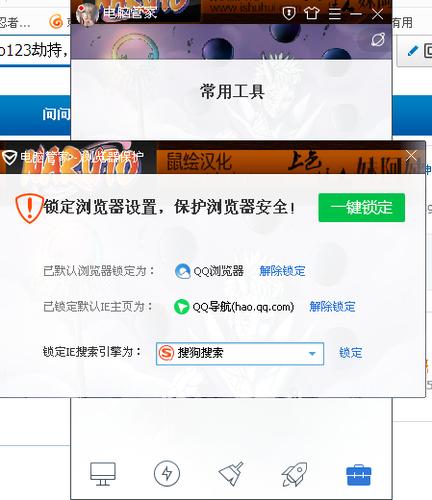The image size is (432, 500).
Task: Open the broom cleanup icon
Action: tap(231, 473)
